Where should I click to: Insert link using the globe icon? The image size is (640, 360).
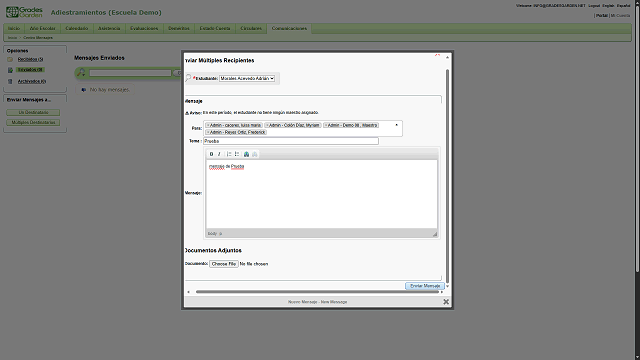pos(246,154)
